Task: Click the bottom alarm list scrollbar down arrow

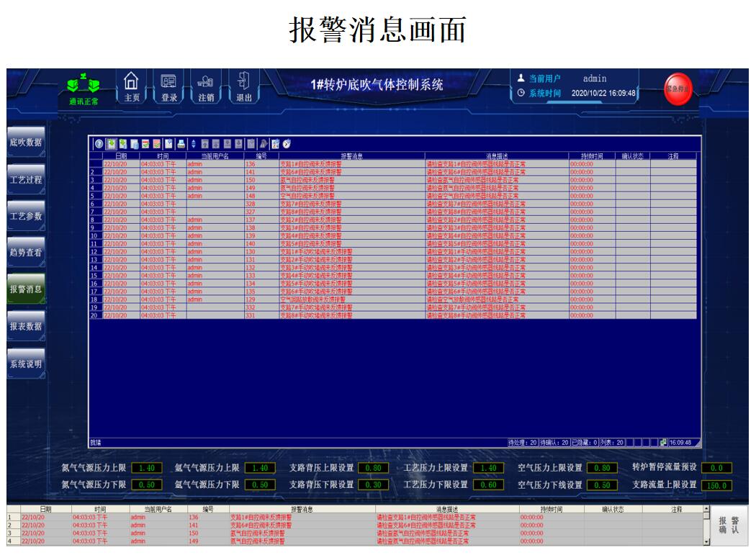Action: (x=706, y=541)
